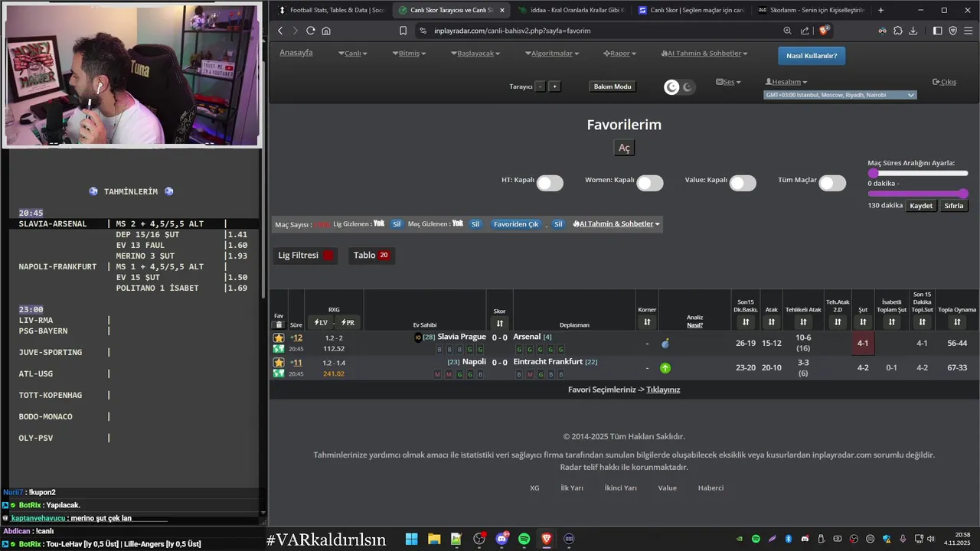The height and width of the screenshot is (551, 980).
Task: Click bomb analysis icon for Slavia Prague
Action: pyautogui.click(x=665, y=344)
